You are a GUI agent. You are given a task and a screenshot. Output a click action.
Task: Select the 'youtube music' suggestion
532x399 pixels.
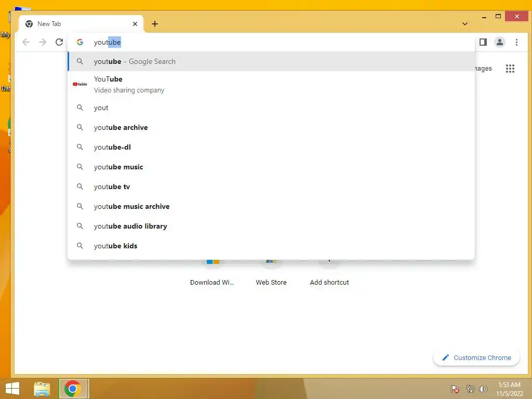[271, 167]
